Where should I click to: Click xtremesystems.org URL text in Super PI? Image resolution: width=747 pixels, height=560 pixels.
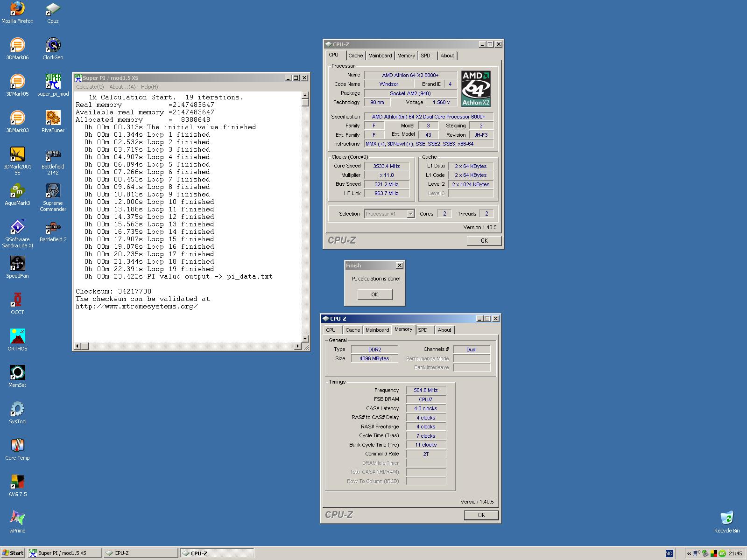[x=137, y=306]
